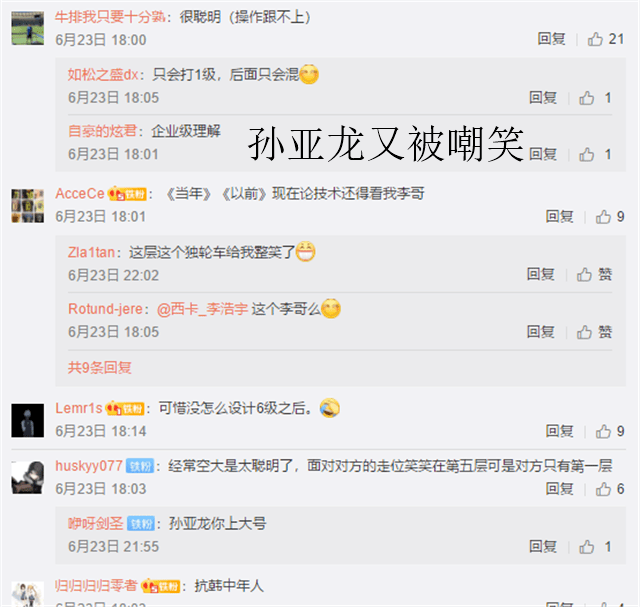640x607 pixels.
Task: Open AcceCe's profile via username
Action: pyautogui.click(x=80, y=193)
